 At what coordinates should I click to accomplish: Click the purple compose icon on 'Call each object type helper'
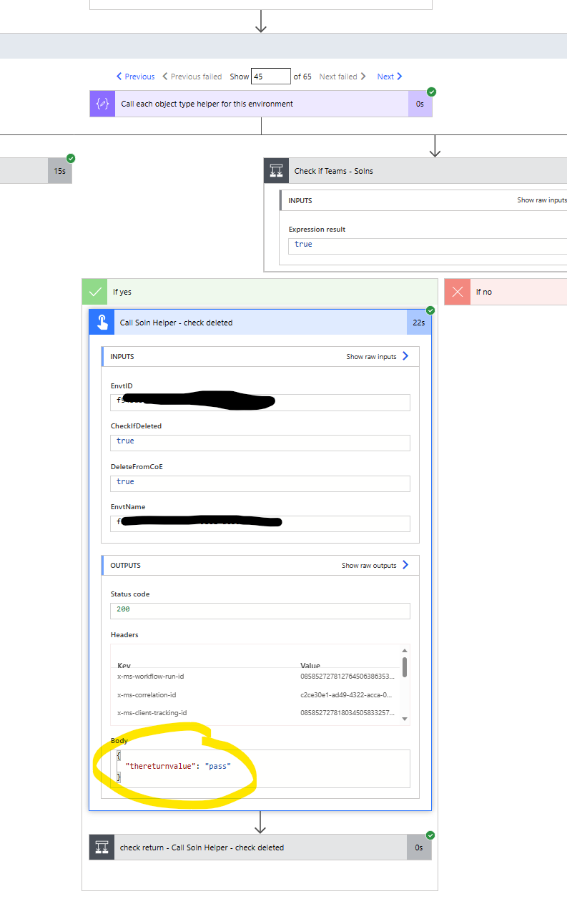102,104
